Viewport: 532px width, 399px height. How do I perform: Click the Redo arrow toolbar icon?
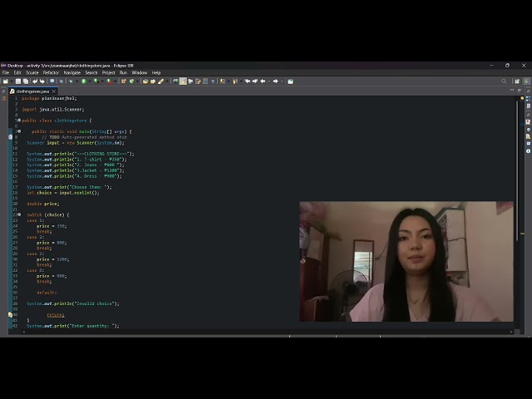(42, 81)
